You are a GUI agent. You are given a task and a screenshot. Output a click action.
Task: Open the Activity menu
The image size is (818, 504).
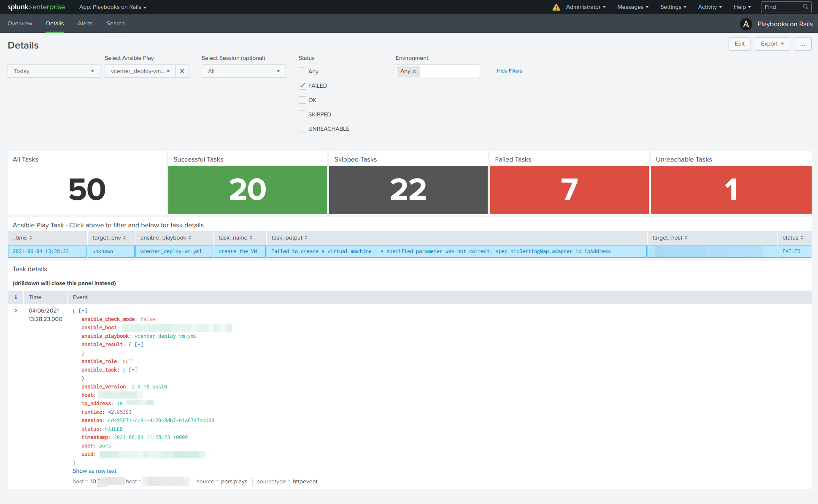pos(710,7)
